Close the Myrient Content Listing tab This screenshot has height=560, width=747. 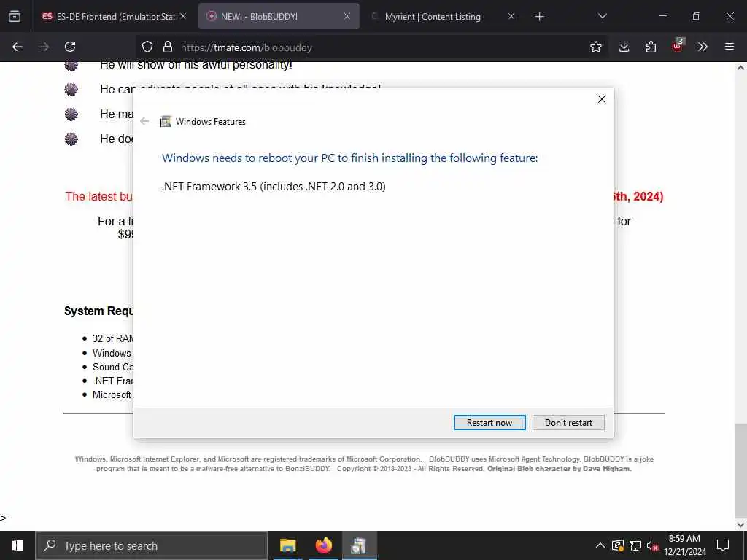[x=511, y=16]
